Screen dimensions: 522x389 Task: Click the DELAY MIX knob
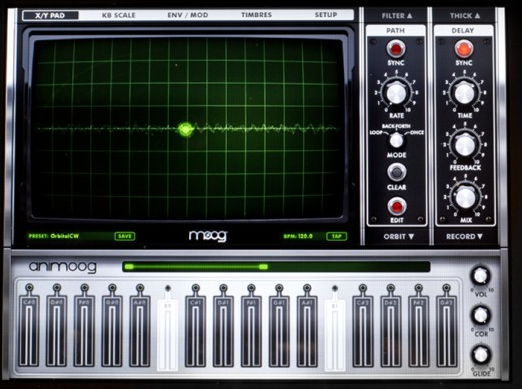465,197
